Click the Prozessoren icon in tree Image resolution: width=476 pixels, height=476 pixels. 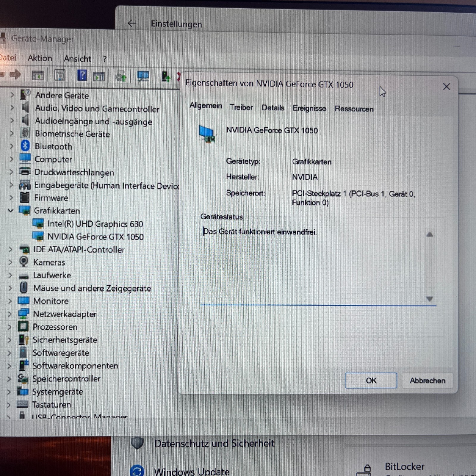pyautogui.click(x=23, y=326)
